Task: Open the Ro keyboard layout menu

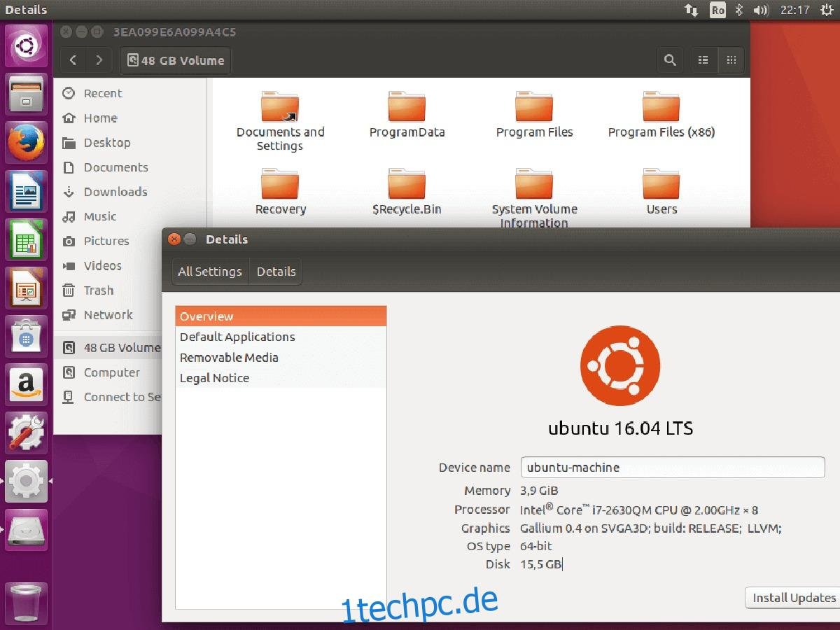Action: click(717, 10)
